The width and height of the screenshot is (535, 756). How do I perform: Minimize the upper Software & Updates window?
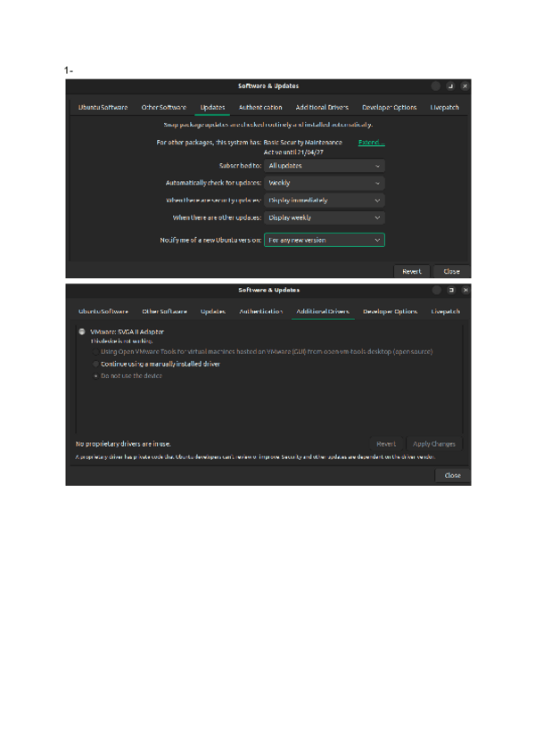tap(436, 86)
